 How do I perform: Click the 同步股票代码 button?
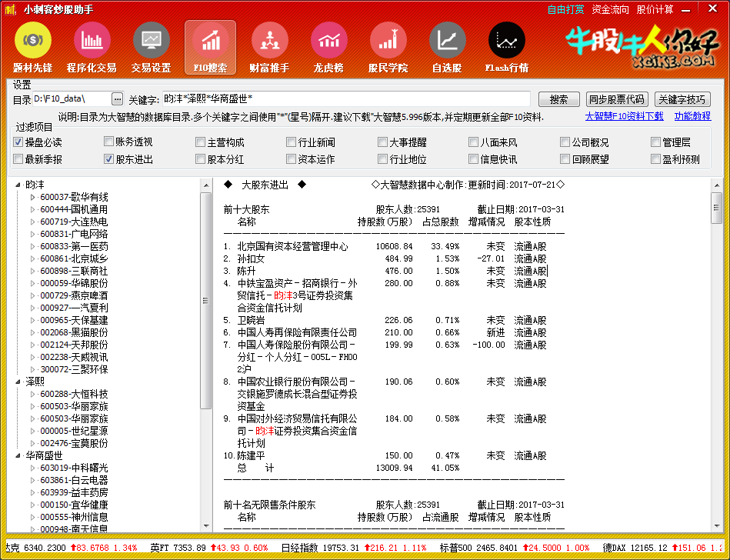(617, 99)
